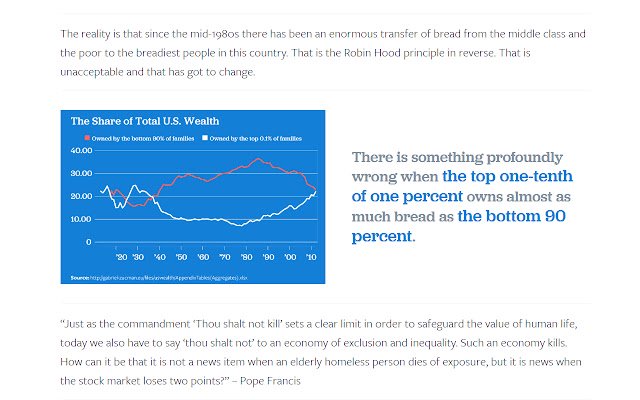Click the '10 tick on the chart x-axis
This screenshot has height=400, width=640.
click(311, 257)
